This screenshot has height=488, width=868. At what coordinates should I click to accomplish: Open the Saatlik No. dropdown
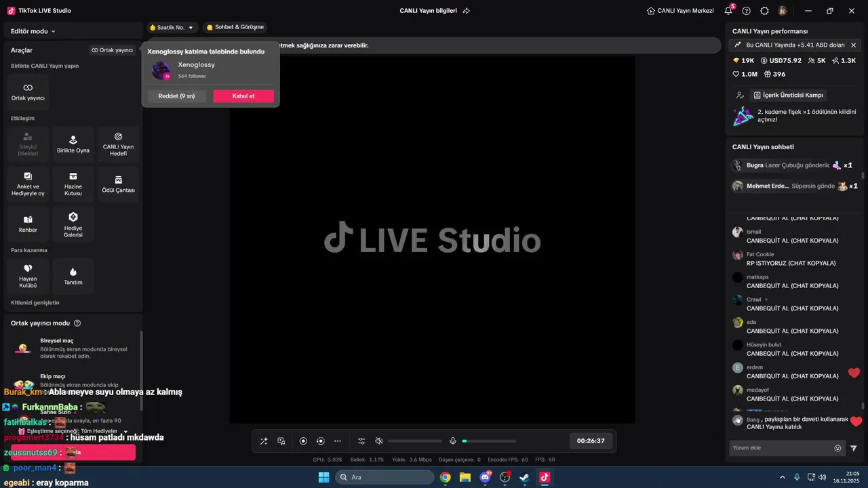(x=172, y=28)
